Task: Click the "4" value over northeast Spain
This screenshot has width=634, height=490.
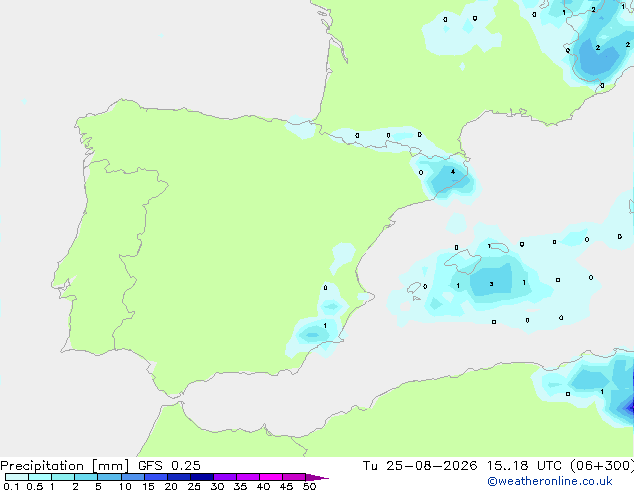Action: [453, 171]
